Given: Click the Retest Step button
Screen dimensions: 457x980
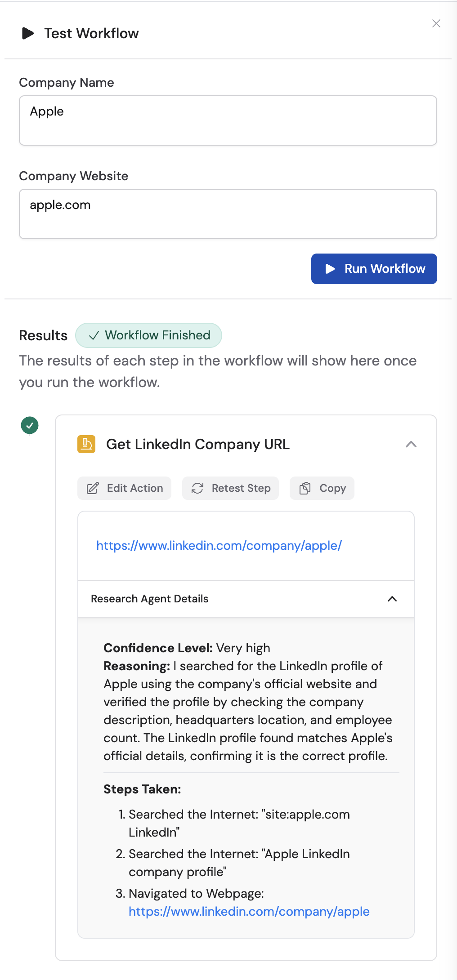Looking at the screenshot, I should [x=230, y=488].
